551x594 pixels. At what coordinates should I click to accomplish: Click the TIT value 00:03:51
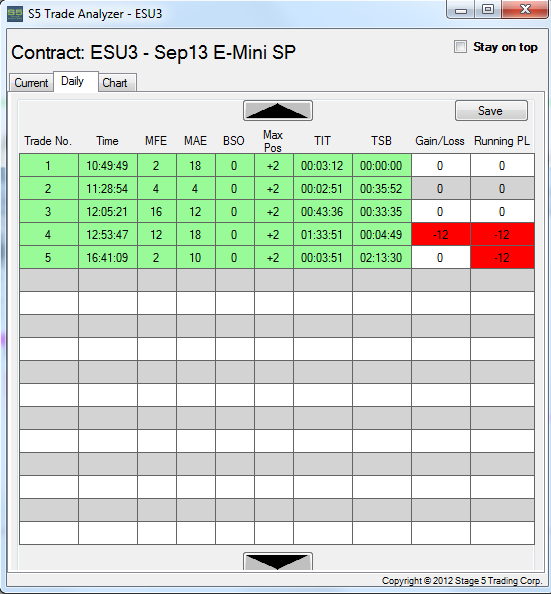[x=323, y=258]
